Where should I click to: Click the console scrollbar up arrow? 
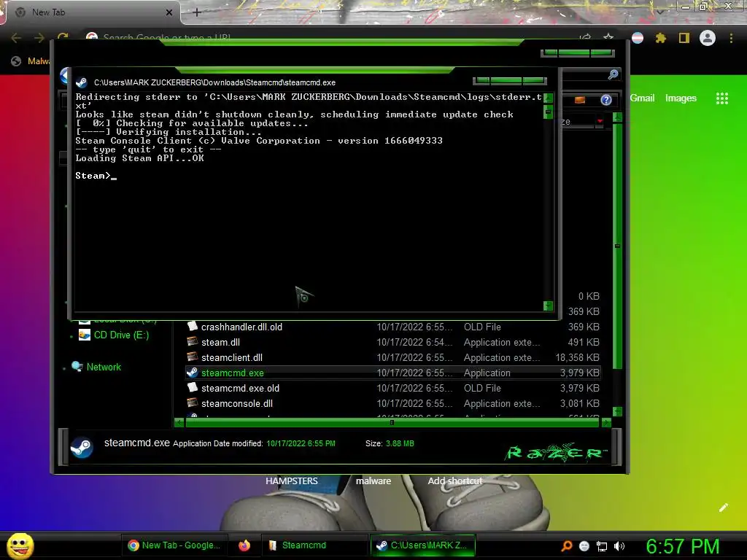(x=548, y=98)
